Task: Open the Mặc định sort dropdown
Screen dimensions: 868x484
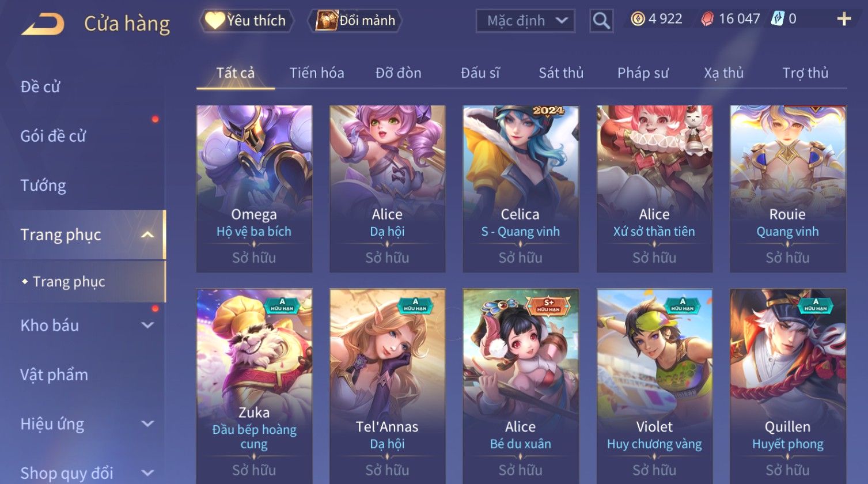Action: pos(525,21)
